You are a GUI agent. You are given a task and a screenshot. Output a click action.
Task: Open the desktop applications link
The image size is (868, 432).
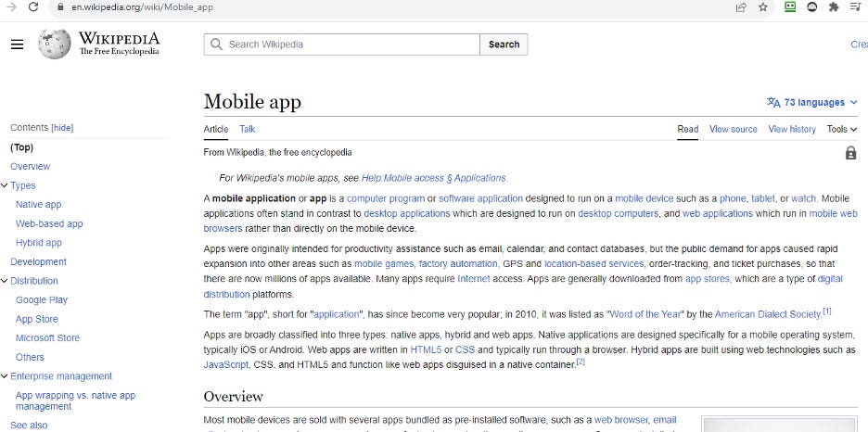407,213
